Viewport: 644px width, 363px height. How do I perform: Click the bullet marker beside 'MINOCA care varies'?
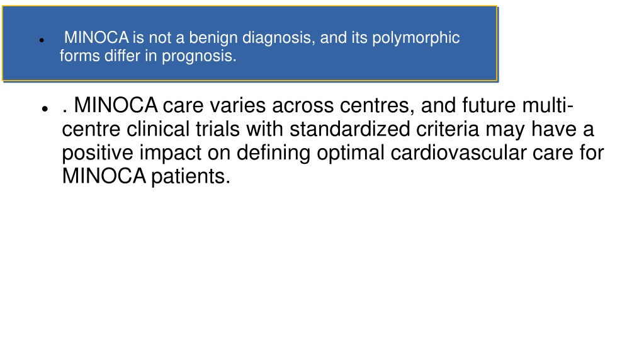point(45,109)
